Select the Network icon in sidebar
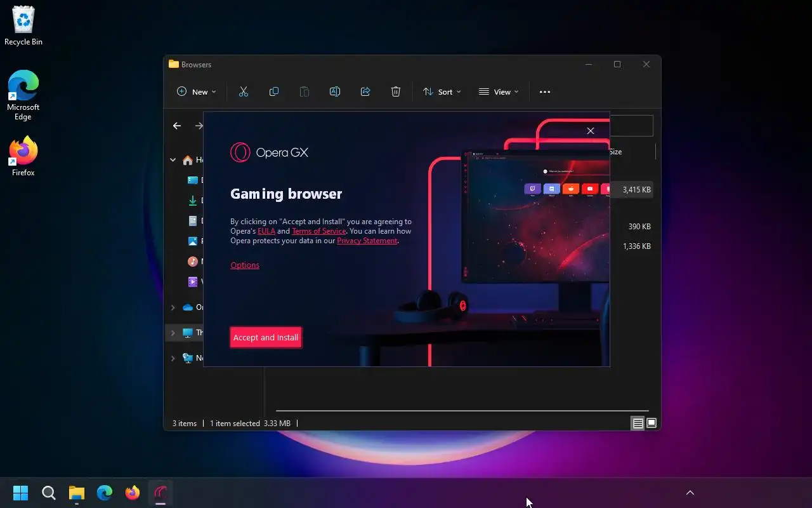812x508 pixels. [x=188, y=358]
